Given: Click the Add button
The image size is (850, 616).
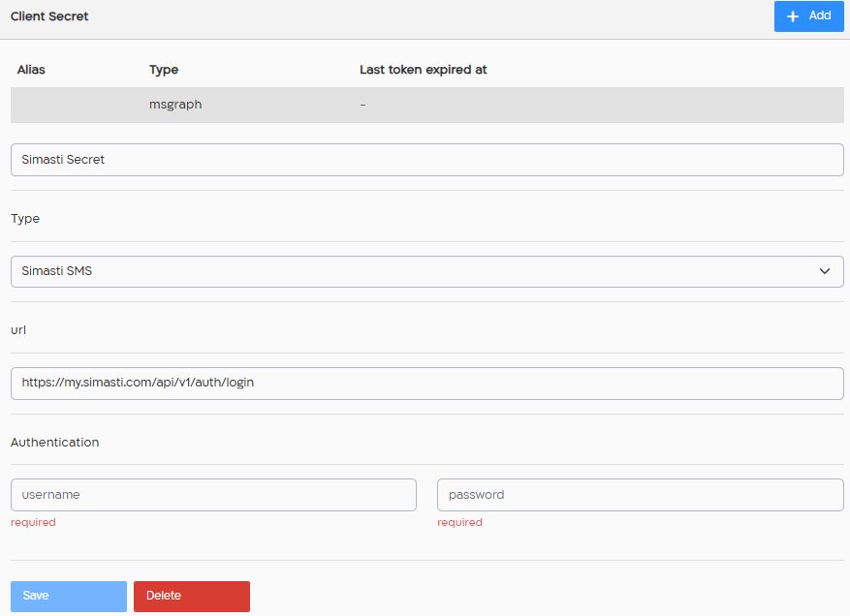Looking at the screenshot, I should (x=808, y=16).
